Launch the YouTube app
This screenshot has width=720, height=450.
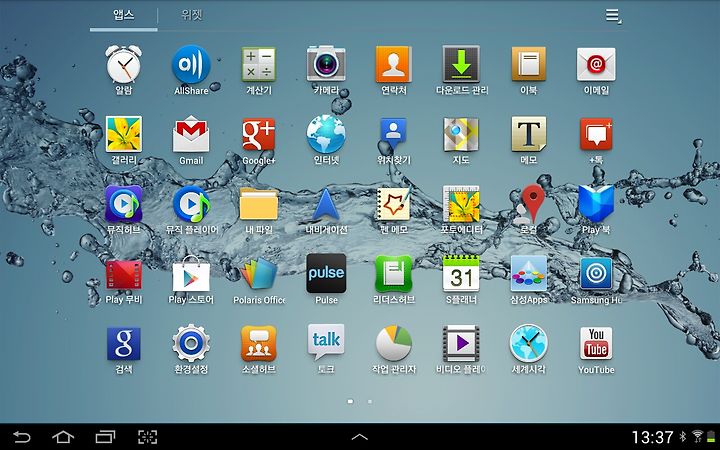(596, 343)
